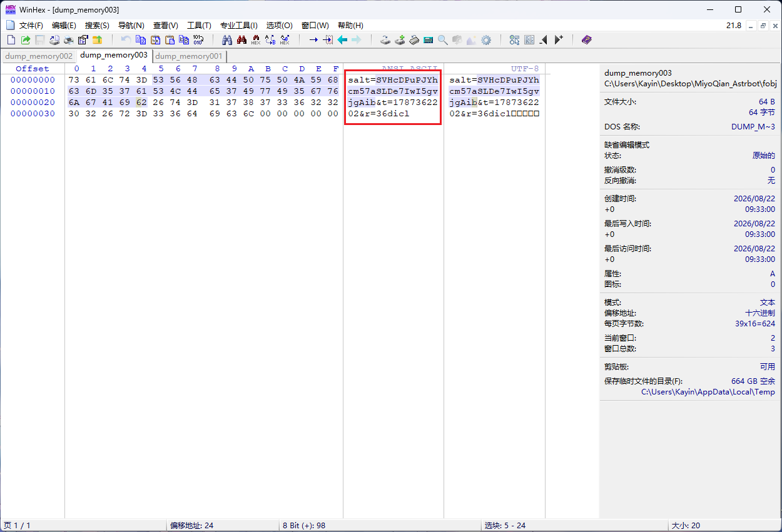Click the ANSI ASCII column header
Screen dimensions: 782x532
click(x=409, y=68)
